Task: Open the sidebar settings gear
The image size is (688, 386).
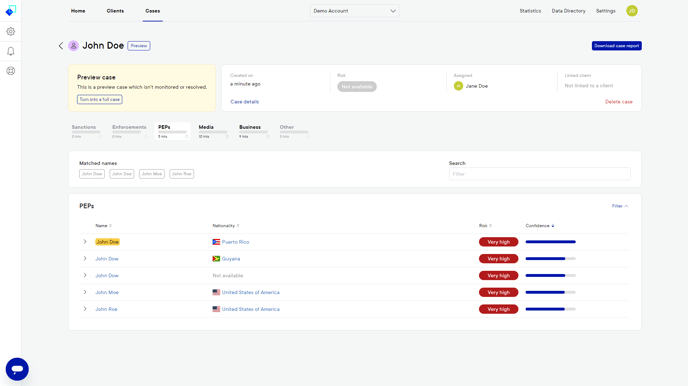Action: click(11, 32)
